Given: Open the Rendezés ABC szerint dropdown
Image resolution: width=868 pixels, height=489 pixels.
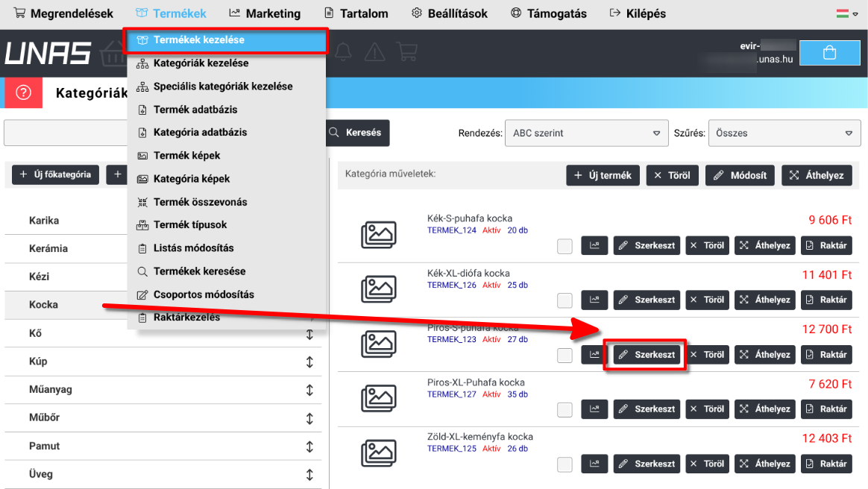Looking at the screenshot, I should [586, 133].
